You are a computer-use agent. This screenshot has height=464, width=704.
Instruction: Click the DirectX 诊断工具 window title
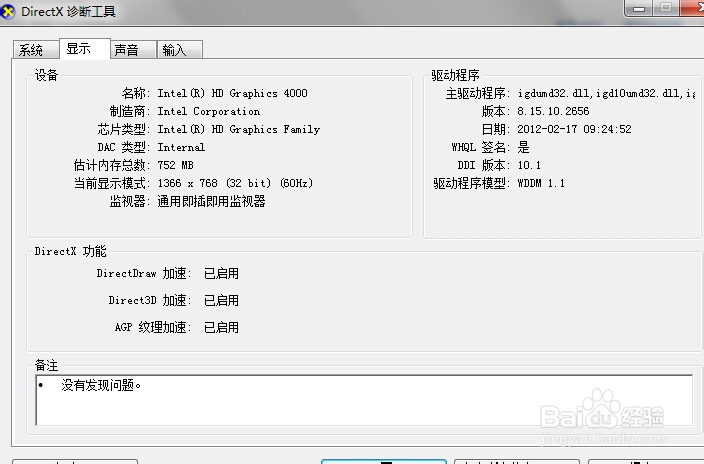[68, 11]
